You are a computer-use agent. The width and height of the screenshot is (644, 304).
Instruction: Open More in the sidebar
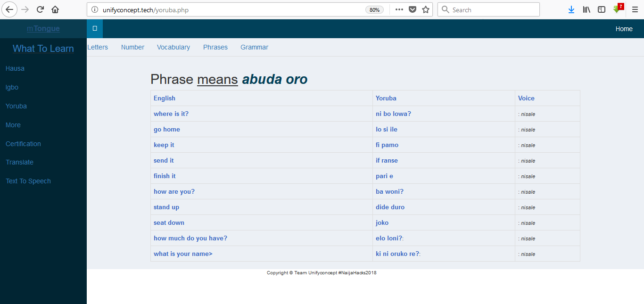coord(13,125)
